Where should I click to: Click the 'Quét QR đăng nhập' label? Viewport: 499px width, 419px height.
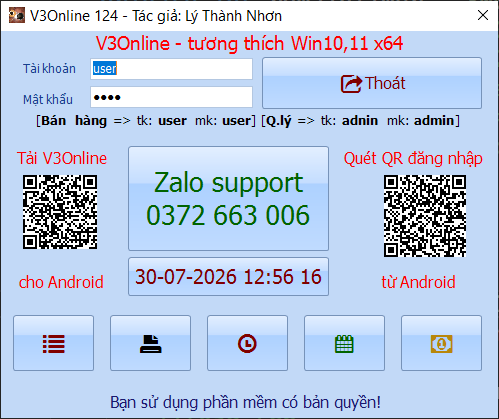(x=413, y=159)
